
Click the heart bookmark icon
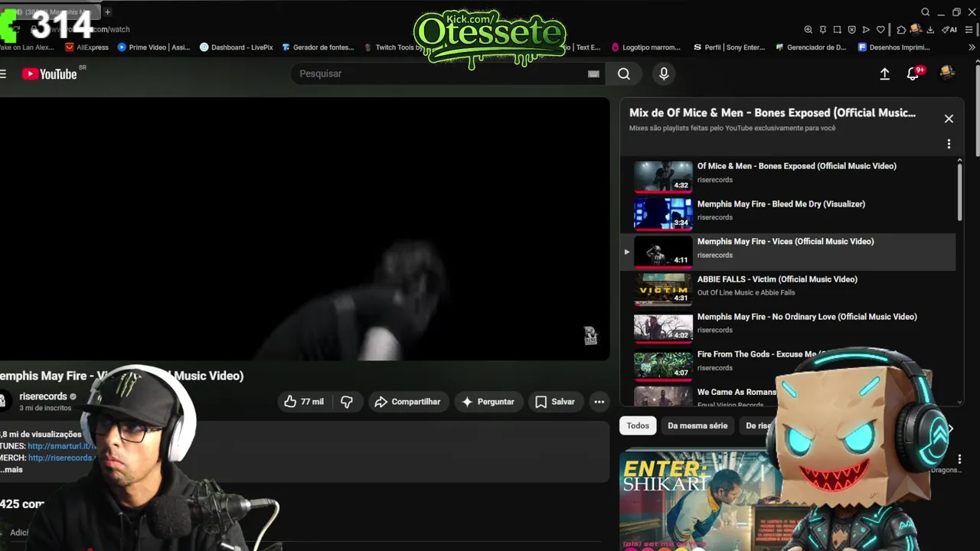880,30
